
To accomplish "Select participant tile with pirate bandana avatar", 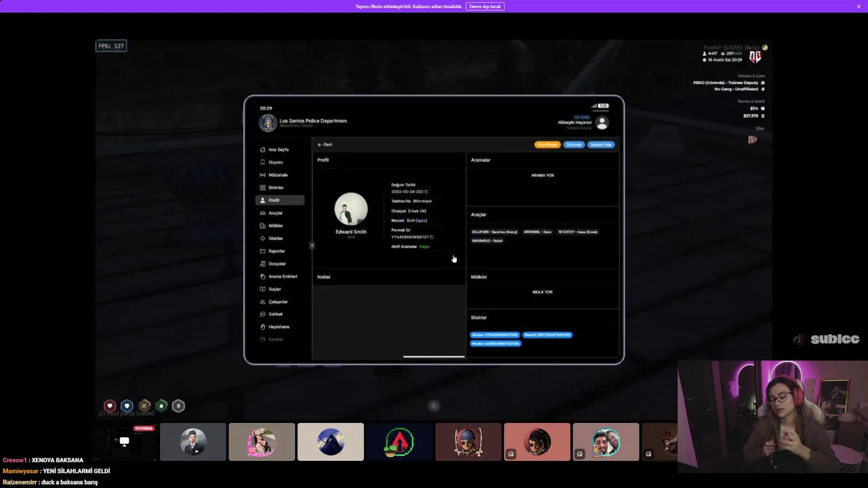I will point(468,442).
